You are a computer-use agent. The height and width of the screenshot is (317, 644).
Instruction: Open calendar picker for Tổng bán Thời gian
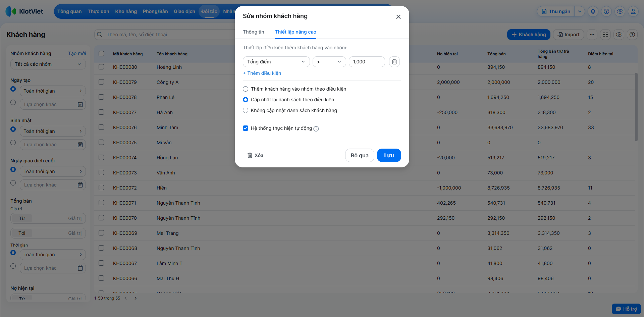pyautogui.click(x=80, y=268)
